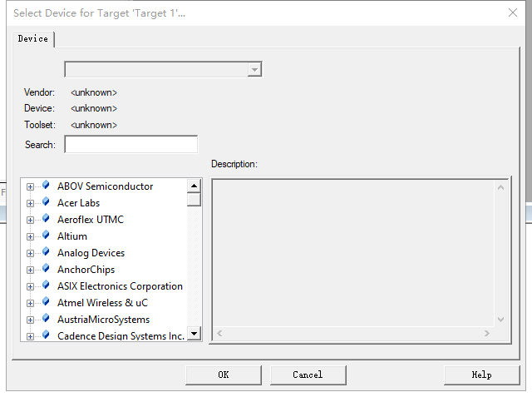This screenshot has width=532, height=397.
Task: Click the AnchorChips vendor icon
Action: pyautogui.click(x=46, y=270)
